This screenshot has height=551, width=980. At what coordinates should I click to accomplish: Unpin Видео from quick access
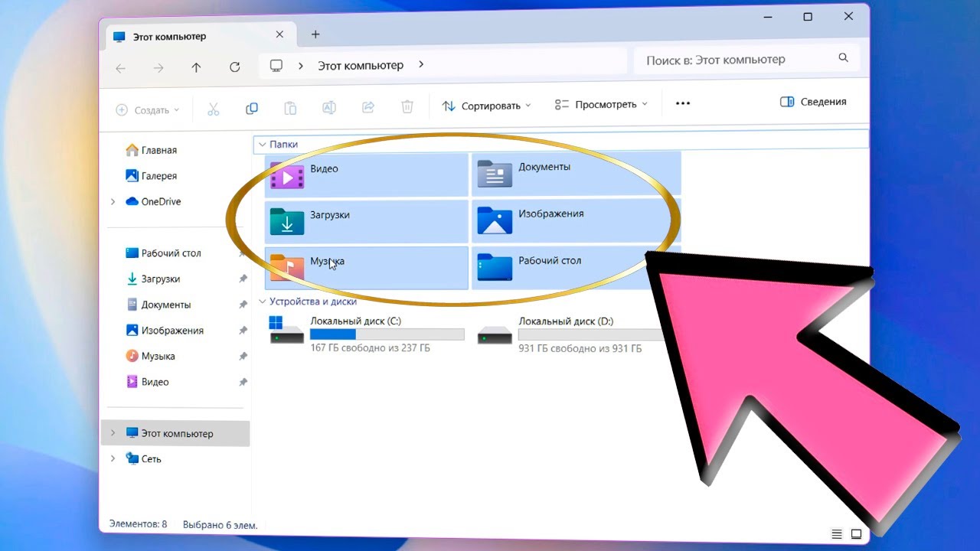pyautogui.click(x=243, y=382)
